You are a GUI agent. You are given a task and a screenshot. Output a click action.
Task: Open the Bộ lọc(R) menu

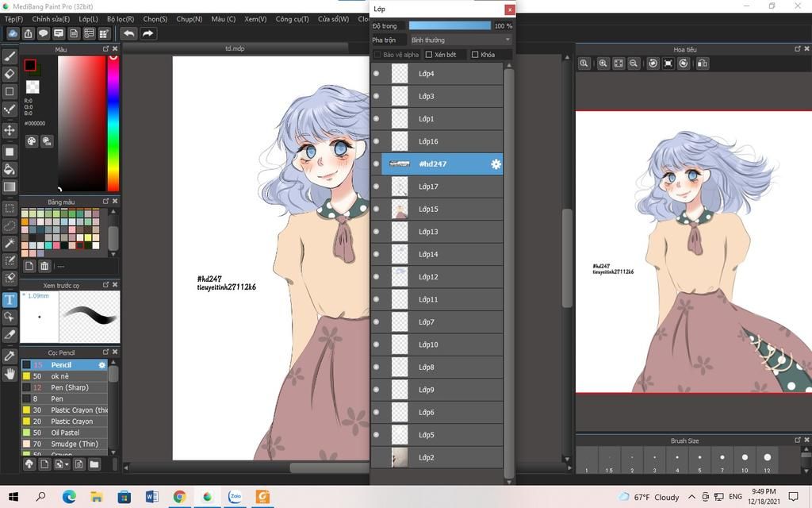click(x=121, y=19)
